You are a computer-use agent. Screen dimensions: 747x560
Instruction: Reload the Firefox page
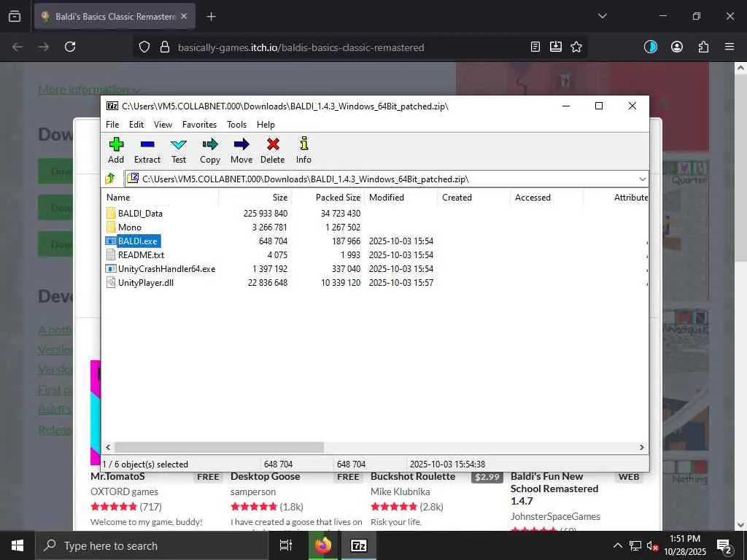(70, 47)
